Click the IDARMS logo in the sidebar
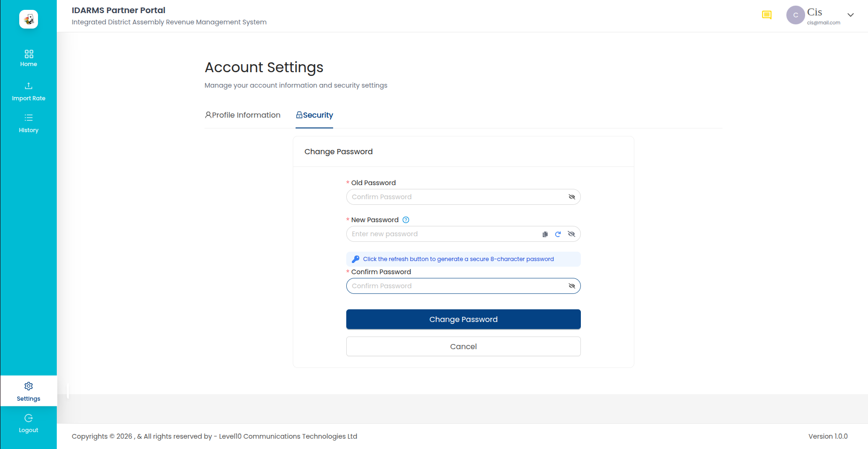The height and width of the screenshot is (449, 868). coord(29,19)
